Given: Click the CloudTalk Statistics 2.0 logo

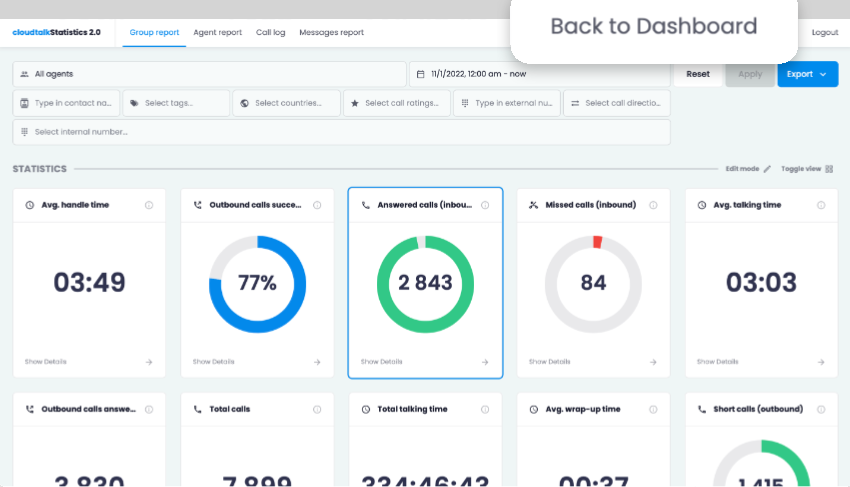Looking at the screenshot, I should [x=56, y=33].
